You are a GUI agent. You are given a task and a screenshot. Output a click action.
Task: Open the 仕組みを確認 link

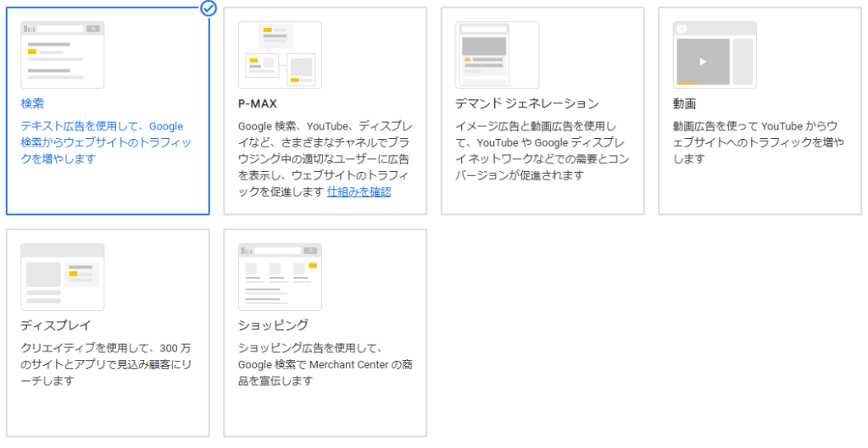point(359,191)
